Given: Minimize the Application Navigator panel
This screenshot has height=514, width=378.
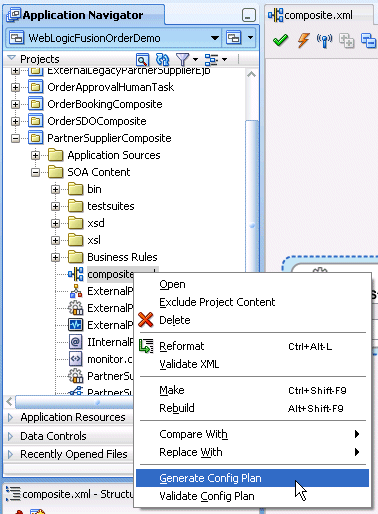Looking at the screenshot, I should click(x=249, y=16).
